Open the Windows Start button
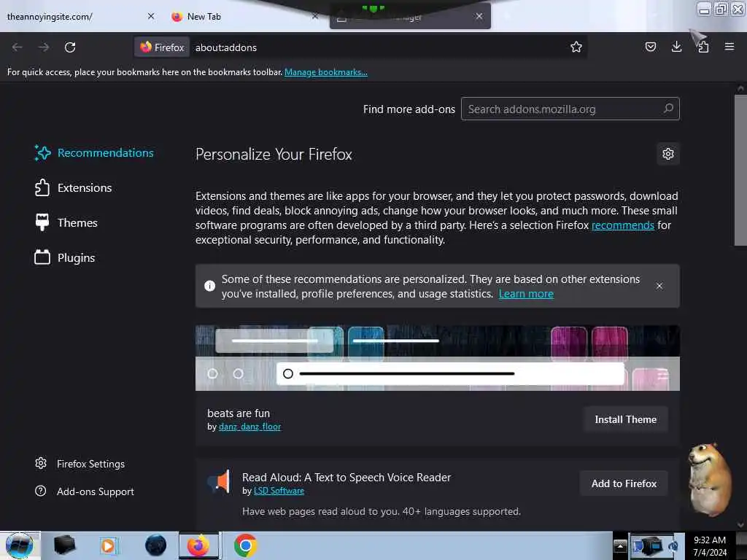The image size is (747, 560). point(19,545)
